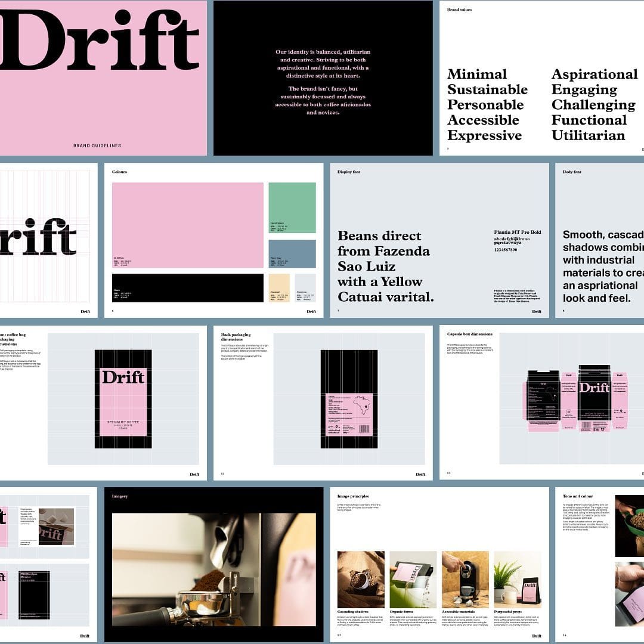
Task: Pick the wide black colour swatch
Action: click(188, 288)
